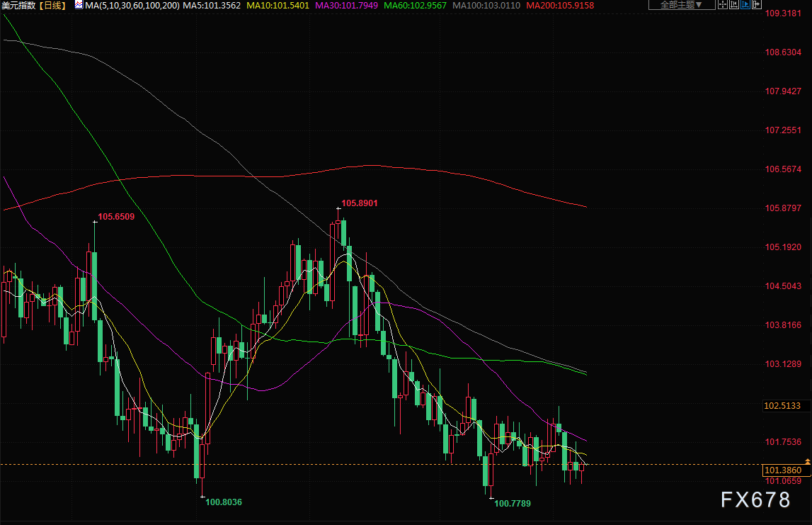Click the 100.7789 low price marker
Screen dimensions: 812x525
513,503
